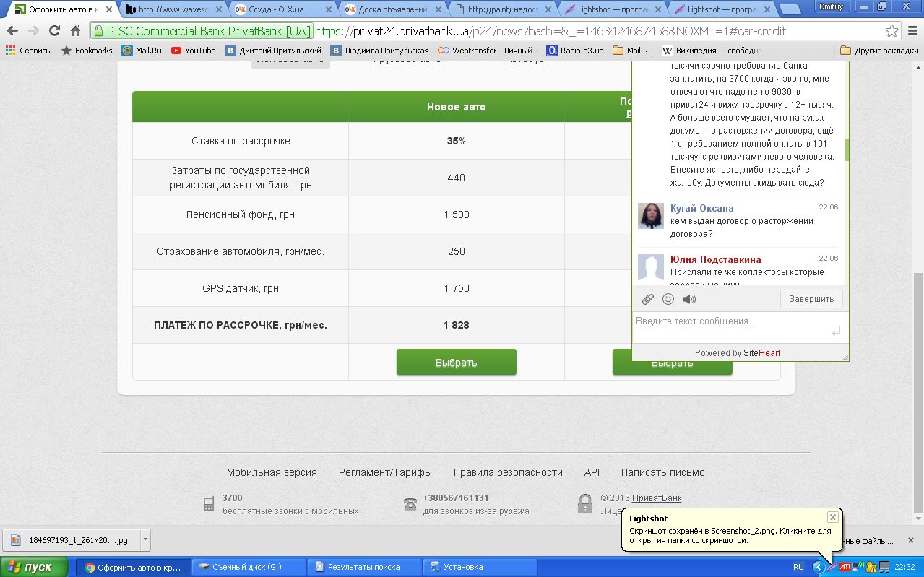
Task: Open downloaded 184697193_1_261x20 jpg file
Action: [x=70, y=539]
